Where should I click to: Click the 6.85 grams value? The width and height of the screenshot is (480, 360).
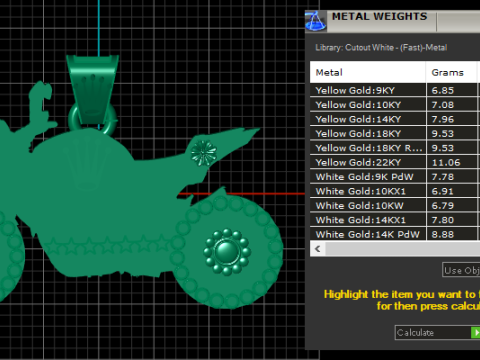(443, 90)
